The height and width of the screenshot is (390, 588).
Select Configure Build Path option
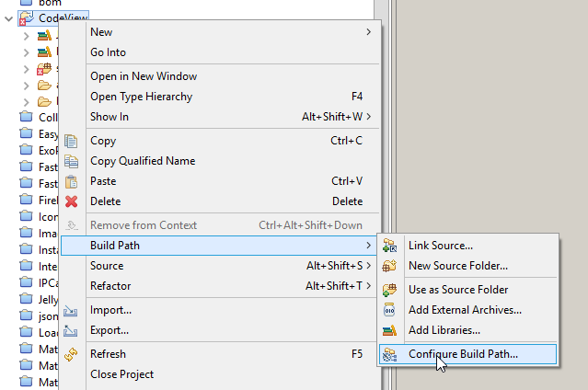(463, 353)
